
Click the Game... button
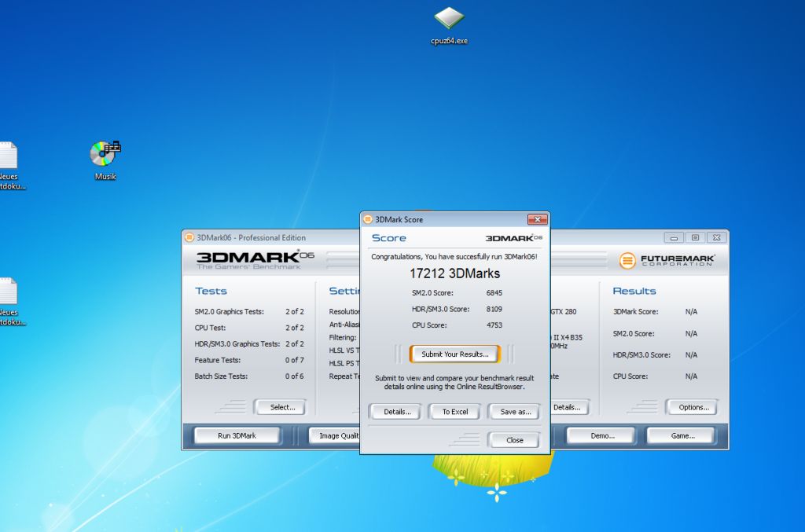[x=682, y=435]
